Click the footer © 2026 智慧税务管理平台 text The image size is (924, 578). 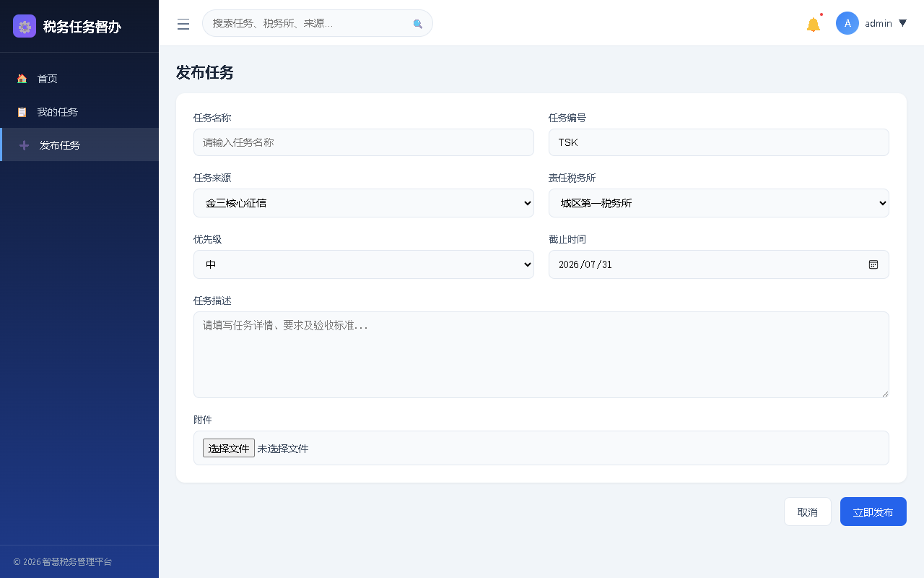[63, 561]
